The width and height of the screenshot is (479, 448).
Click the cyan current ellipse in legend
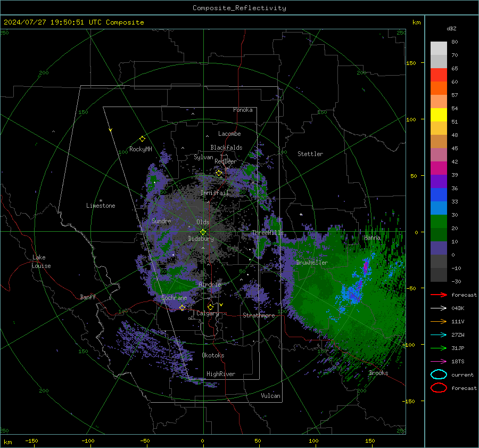pos(439,374)
